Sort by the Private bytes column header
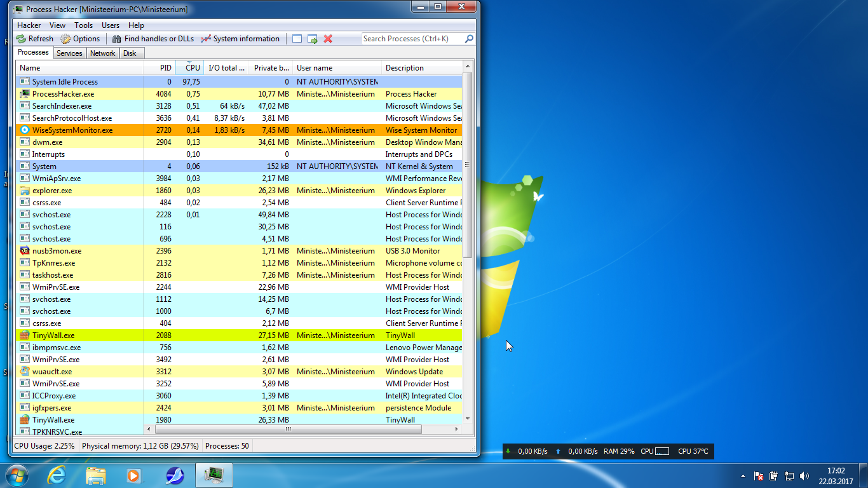 tap(271, 68)
